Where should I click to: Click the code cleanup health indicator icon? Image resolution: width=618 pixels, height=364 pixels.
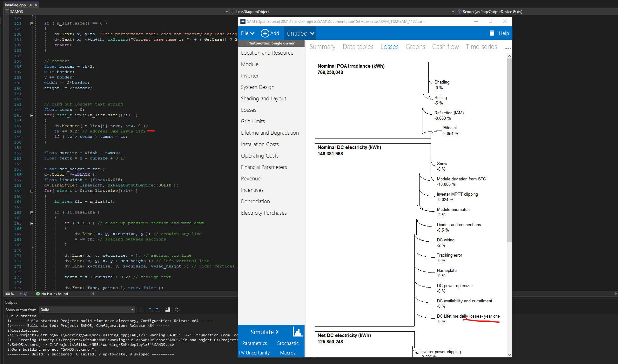[x=25, y=294]
